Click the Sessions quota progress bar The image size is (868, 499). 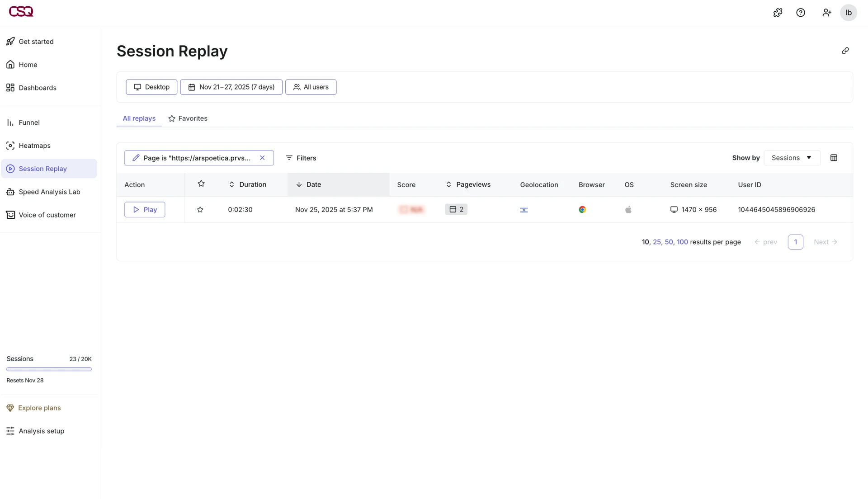tap(49, 369)
